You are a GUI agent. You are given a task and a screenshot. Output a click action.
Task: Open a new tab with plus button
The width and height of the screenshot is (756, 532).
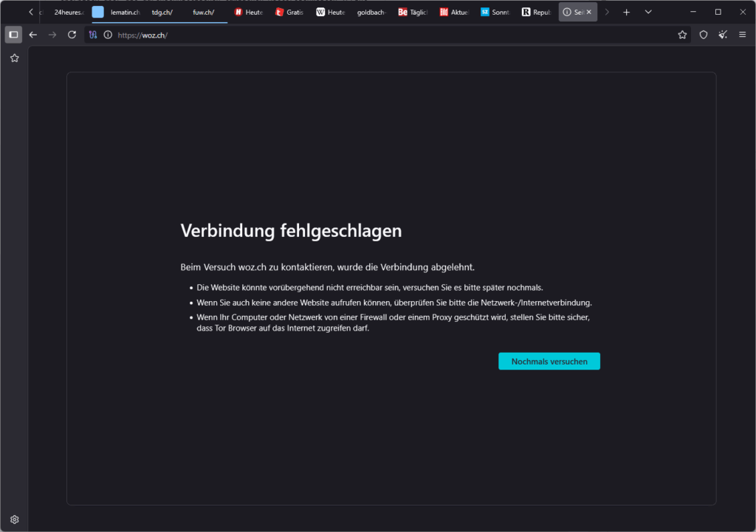(x=626, y=12)
